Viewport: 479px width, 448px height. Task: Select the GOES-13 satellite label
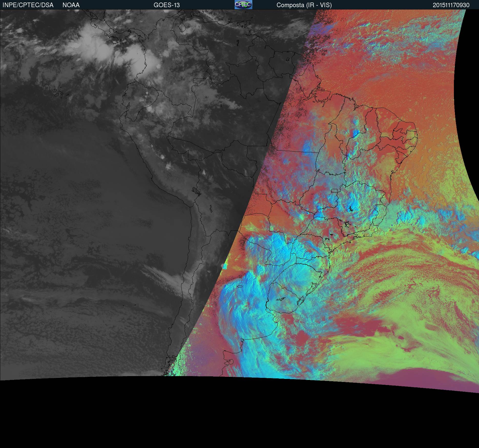click(166, 5)
